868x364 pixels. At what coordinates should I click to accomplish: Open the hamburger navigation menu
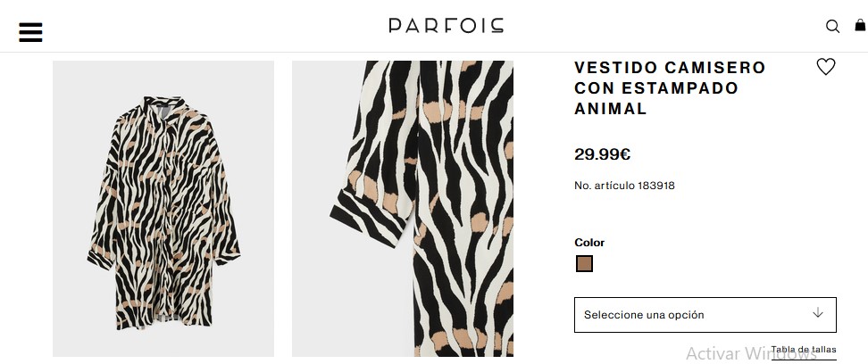(x=30, y=32)
